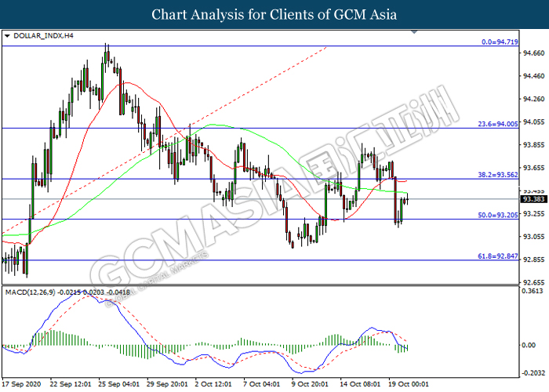Click the 92.655 price axis value

click(533, 282)
